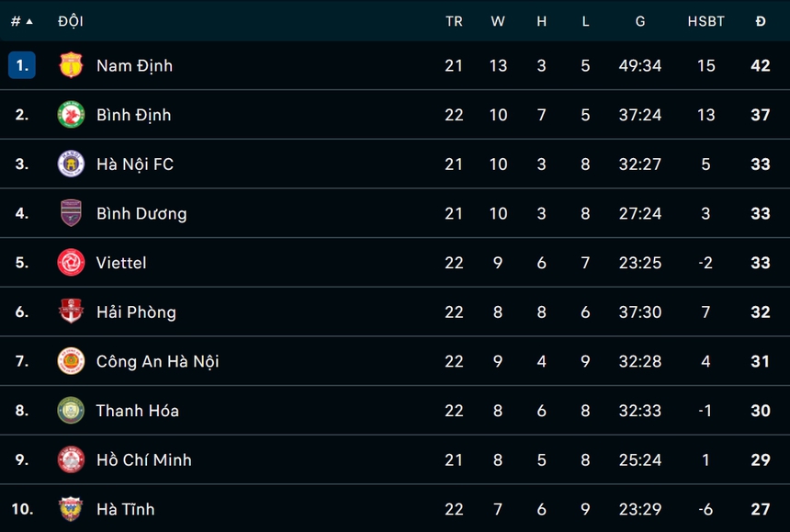Sort standings by the ĐỘI column header
Screen dimensions: 790x532
(70, 21)
